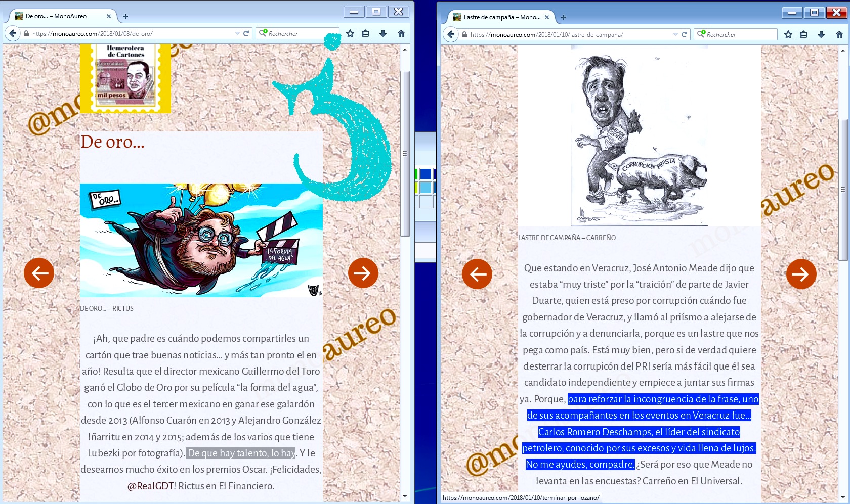Click the padlock icon beside the lastre-de-campana URL
This screenshot has height=504, width=850.
[x=464, y=35]
